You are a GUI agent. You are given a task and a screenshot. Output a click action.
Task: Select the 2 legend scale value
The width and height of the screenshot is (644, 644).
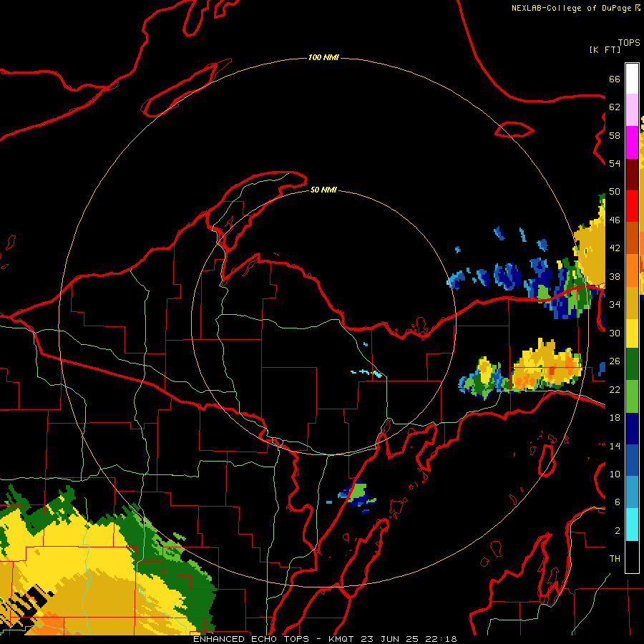coord(618,531)
